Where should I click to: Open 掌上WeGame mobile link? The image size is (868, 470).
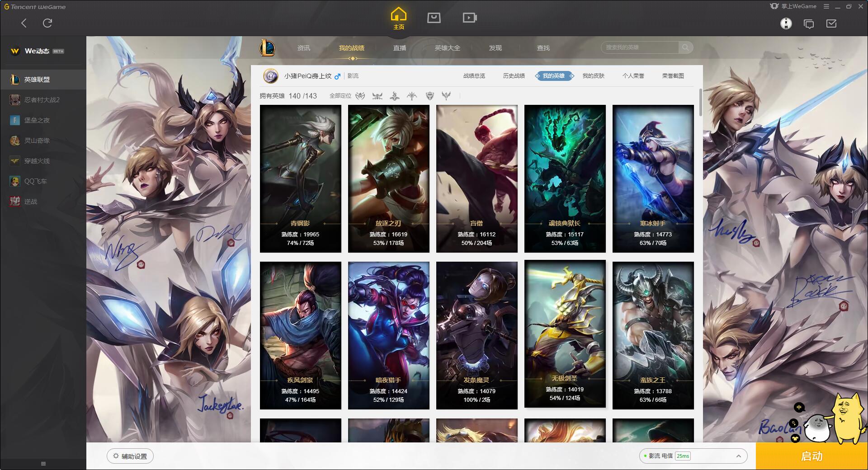pyautogui.click(x=794, y=6)
